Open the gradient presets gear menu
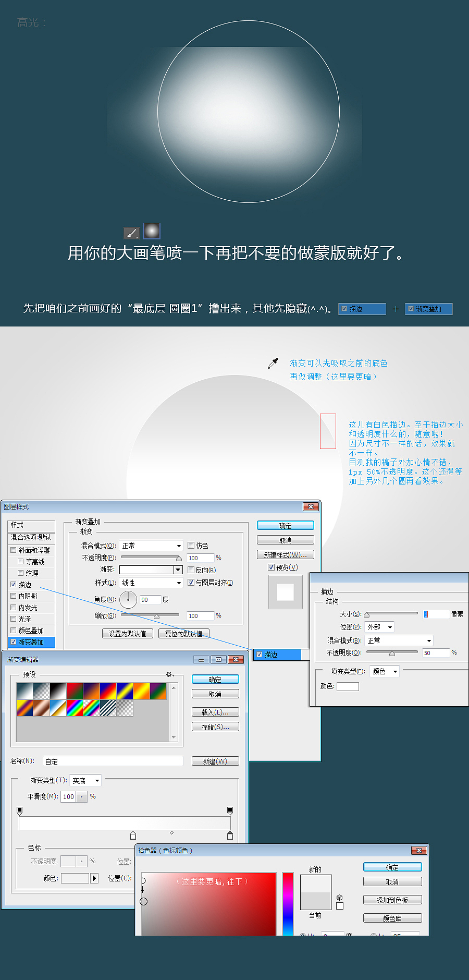 coord(169,674)
